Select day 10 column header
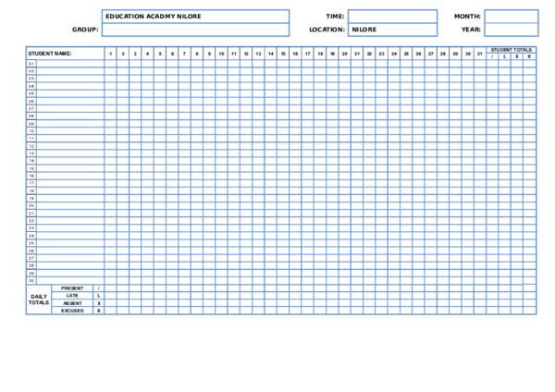 click(x=221, y=54)
